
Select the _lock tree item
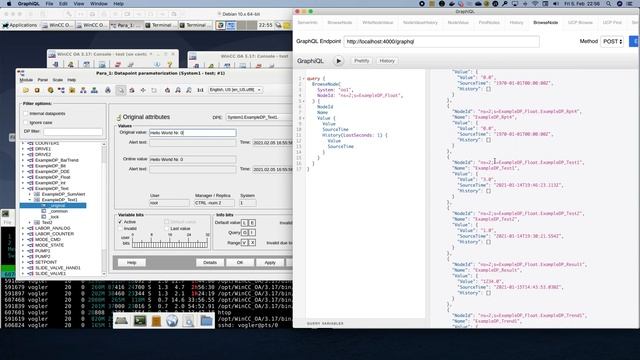pyautogui.click(x=54, y=217)
